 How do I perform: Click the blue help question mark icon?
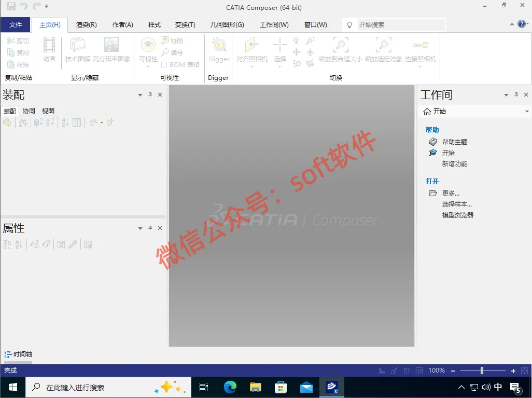pos(522,24)
